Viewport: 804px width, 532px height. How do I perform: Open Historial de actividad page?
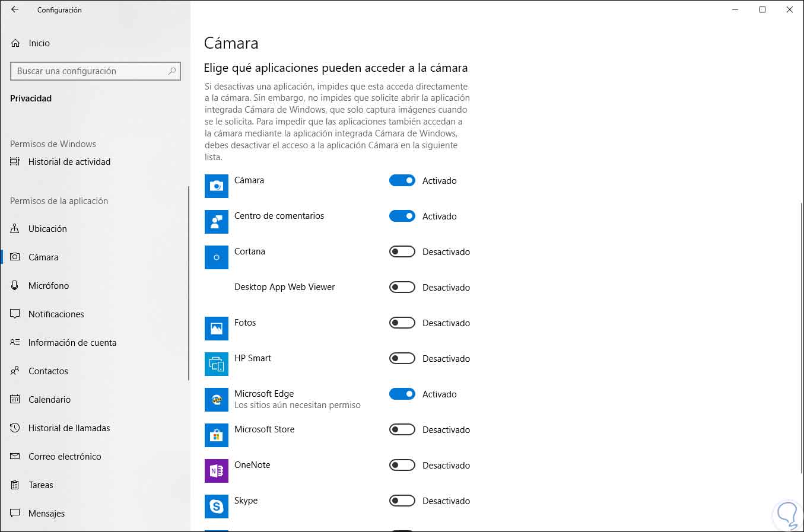pyautogui.click(x=69, y=162)
